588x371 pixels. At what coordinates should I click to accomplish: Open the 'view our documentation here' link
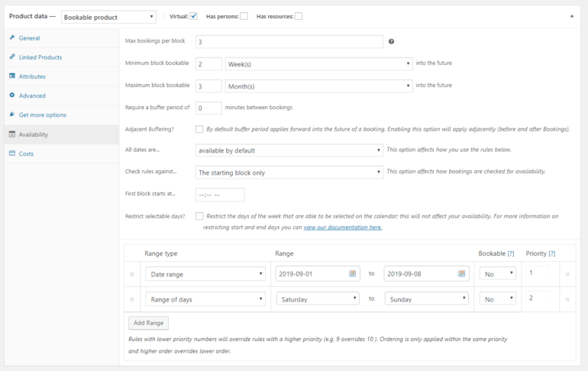point(343,227)
